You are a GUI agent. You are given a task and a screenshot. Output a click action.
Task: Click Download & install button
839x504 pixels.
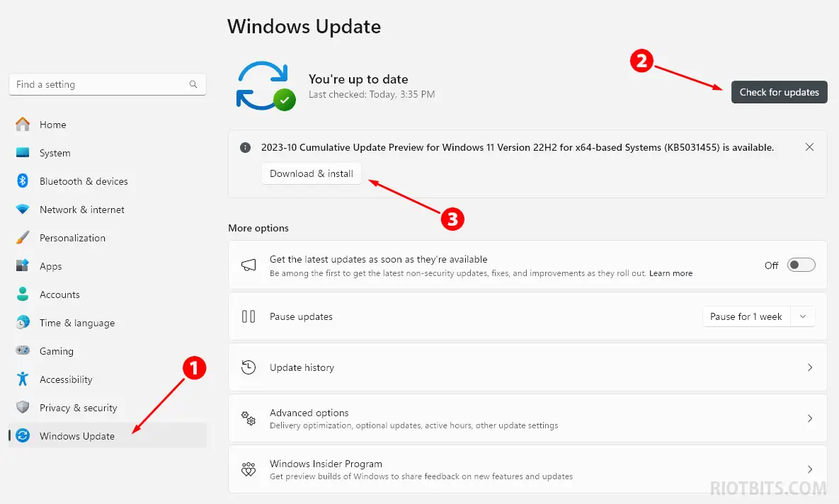tap(312, 173)
